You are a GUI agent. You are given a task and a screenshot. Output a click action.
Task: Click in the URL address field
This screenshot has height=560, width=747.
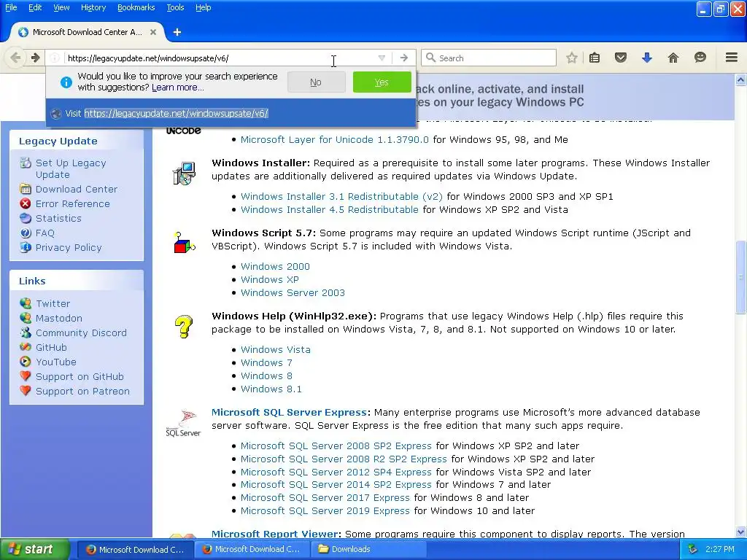tap(220, 58)
